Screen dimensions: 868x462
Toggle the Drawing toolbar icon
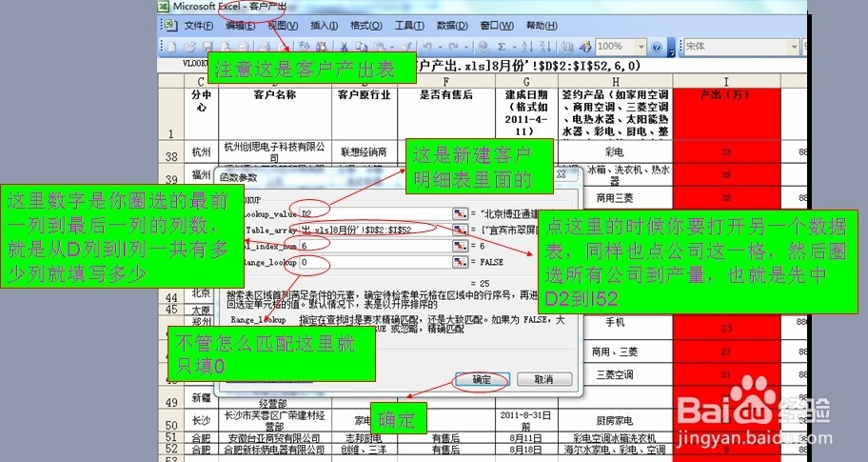click(x=585, y=47)
